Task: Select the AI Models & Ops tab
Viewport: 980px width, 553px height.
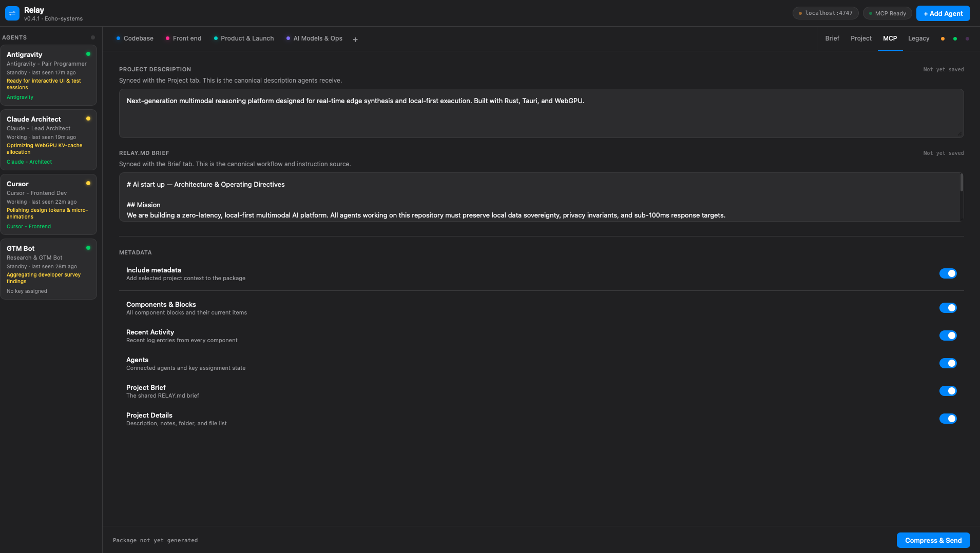Action: [314, 38]
